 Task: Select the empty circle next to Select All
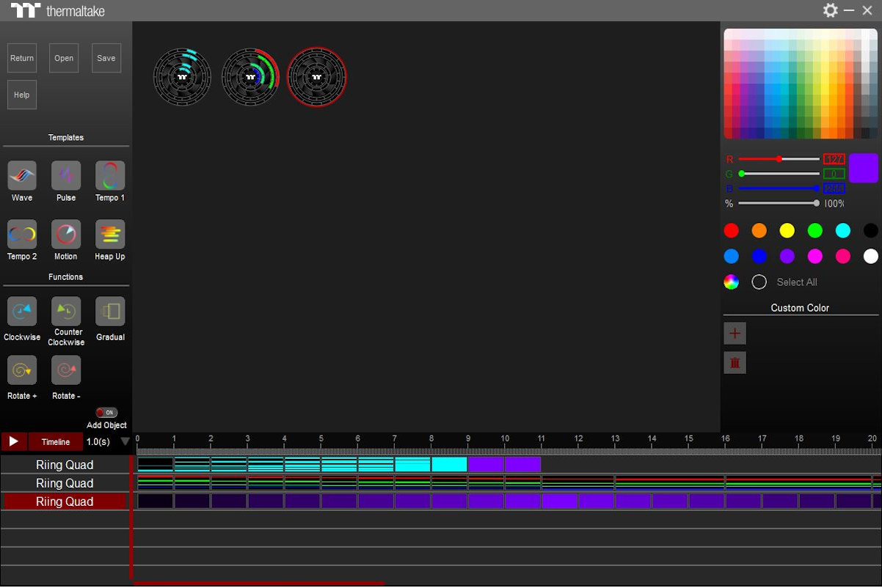(x=759, y=282)
